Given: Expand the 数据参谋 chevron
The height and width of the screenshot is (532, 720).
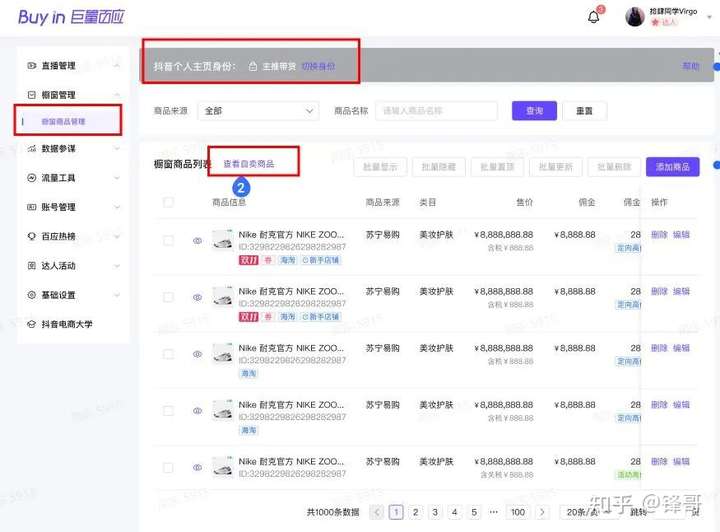Looking at the screenshot, I should pos(117,149).
